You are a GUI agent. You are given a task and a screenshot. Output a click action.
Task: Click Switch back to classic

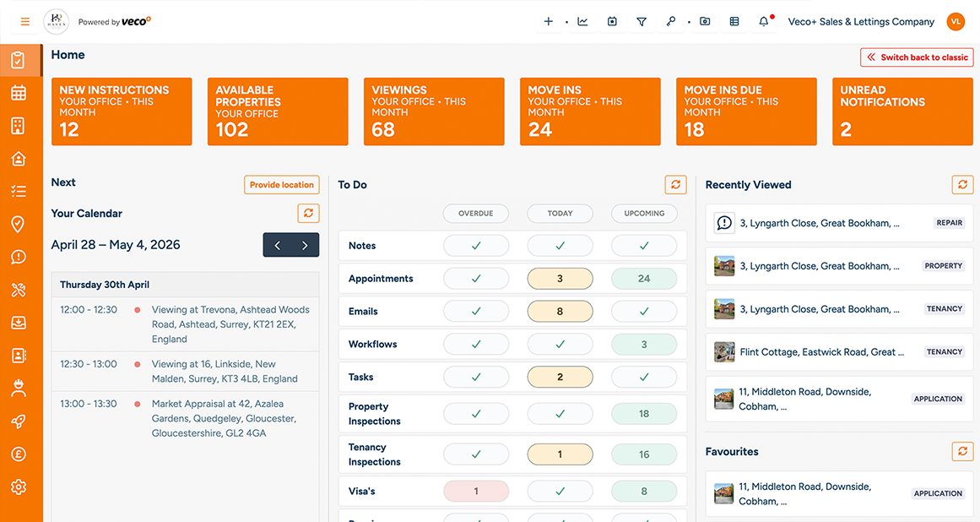[917, 57]
